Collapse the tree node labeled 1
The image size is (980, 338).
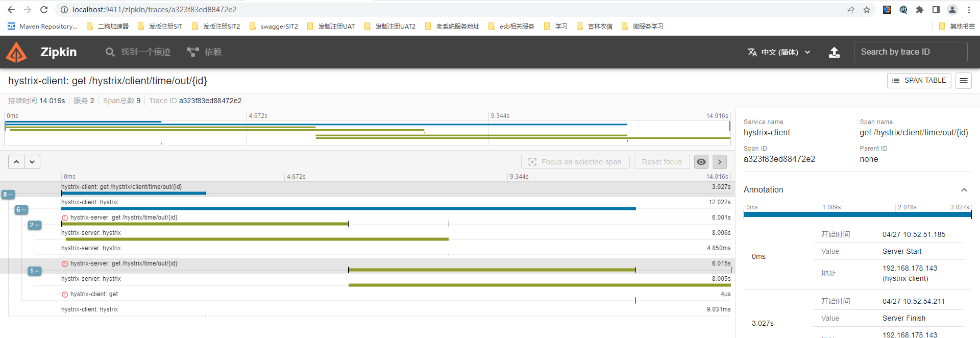pyautogui.click(x=34, y=271)
